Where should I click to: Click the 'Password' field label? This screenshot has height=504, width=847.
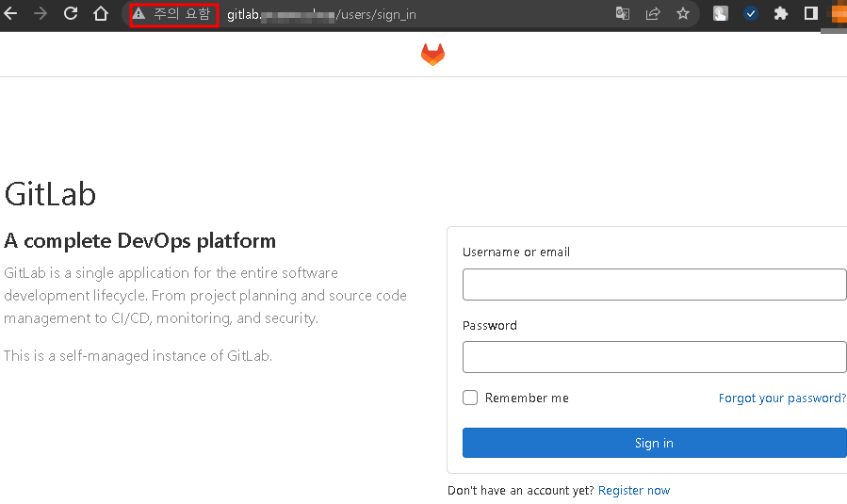489,325
